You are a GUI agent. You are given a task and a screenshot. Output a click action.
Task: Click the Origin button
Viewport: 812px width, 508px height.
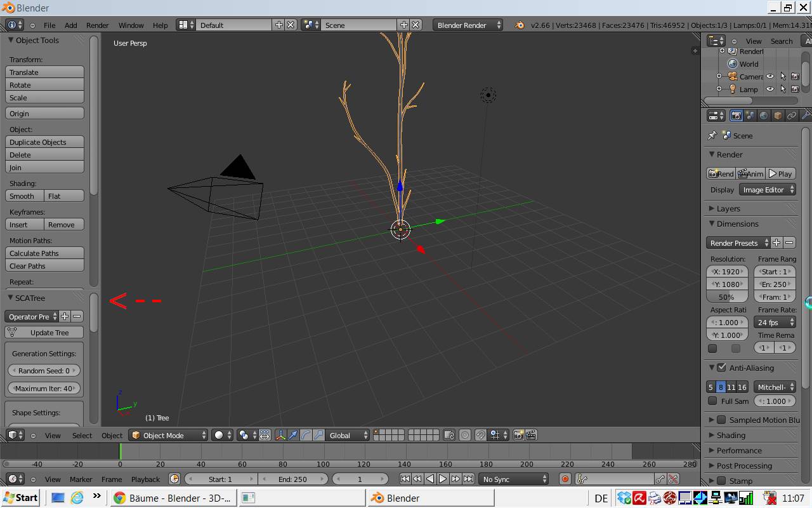pos(44,114)
